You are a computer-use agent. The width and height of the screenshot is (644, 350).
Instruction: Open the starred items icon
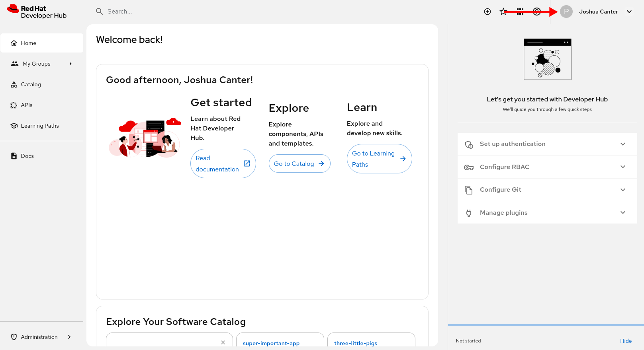(x=503, y=12)
